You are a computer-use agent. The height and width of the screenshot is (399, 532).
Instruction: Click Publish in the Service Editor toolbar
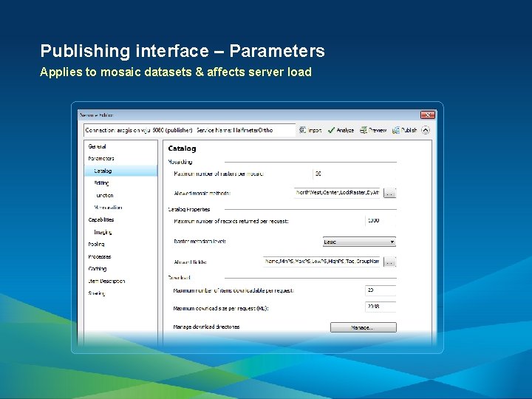(x=404, y=130)
